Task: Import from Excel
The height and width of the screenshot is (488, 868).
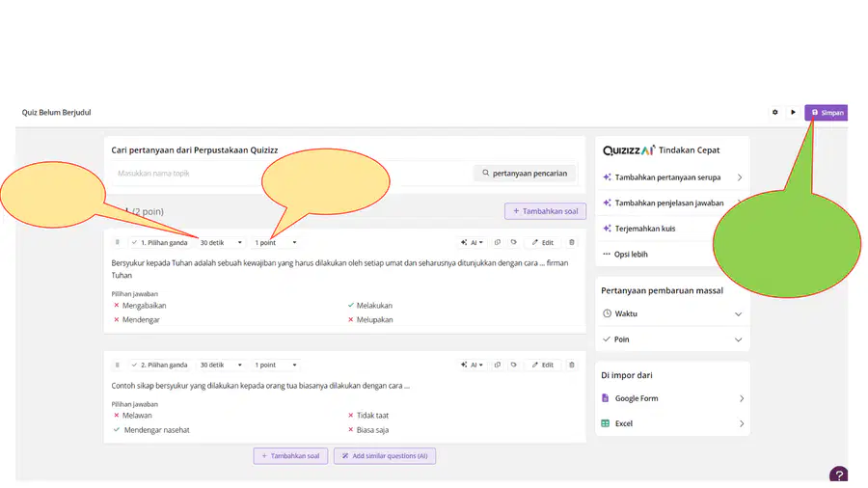Action: (x=672, y=423)
